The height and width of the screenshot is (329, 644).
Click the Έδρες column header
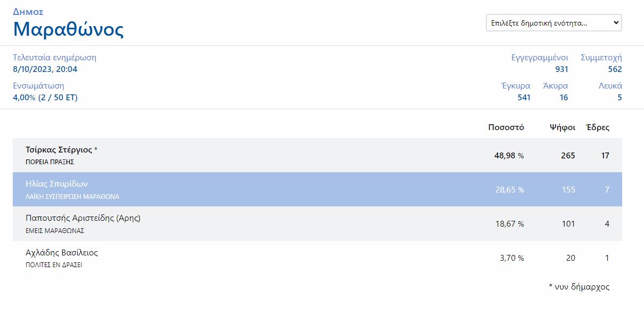pyautogui.click(x=597, y=127)
